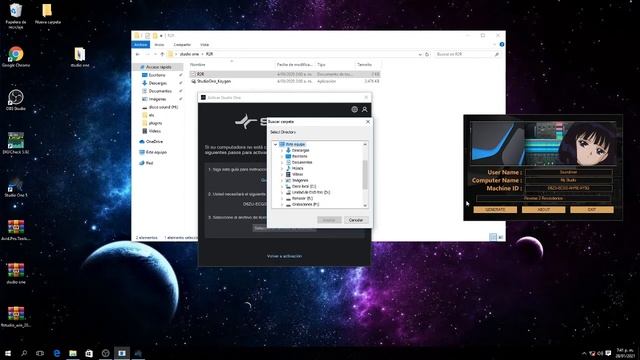Open the Vista ribbon tab
The height and width of the screenshot is (360, 640).
[204, 44]
